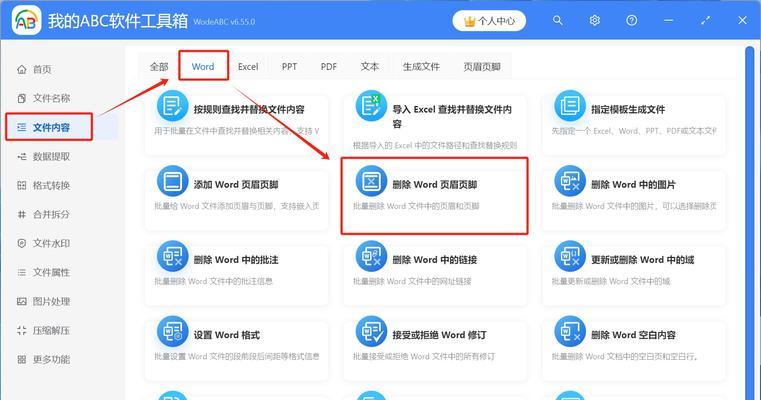Switch to the Word tab
The height and width of the screenshot is (400, 761).
[x=203, y=67]
